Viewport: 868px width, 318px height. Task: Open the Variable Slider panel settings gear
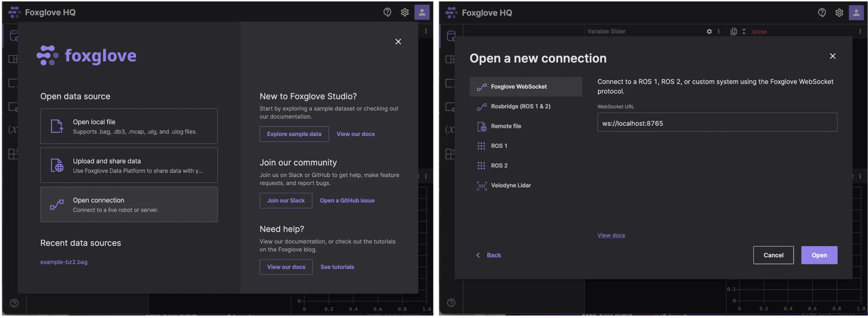point(709,32)
